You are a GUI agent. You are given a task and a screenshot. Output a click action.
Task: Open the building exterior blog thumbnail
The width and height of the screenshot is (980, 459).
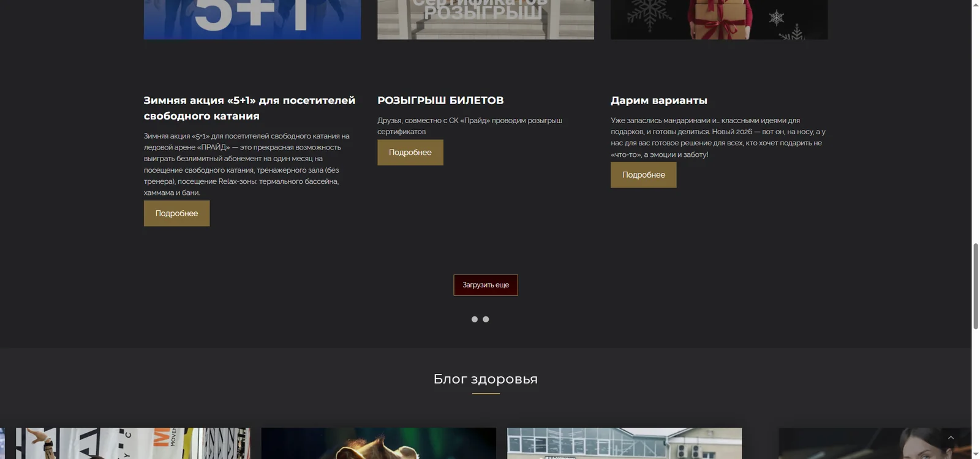tap(625, 443)
